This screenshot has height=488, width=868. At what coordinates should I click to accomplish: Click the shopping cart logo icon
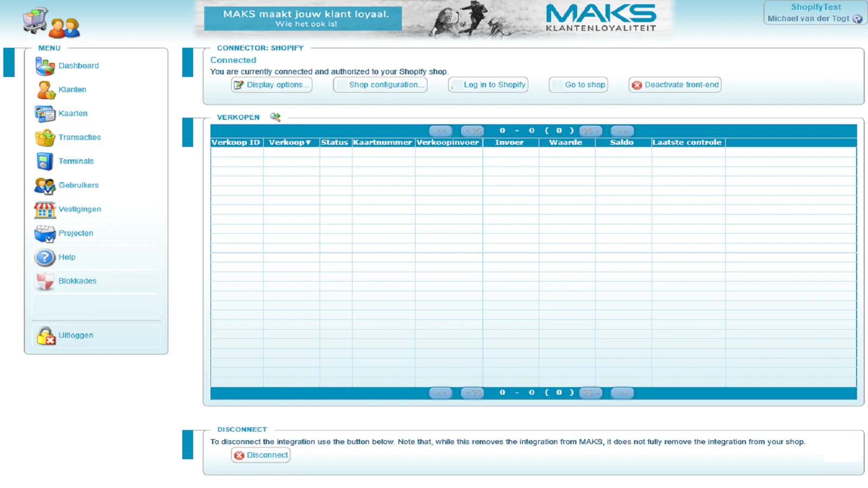[36, 21]
